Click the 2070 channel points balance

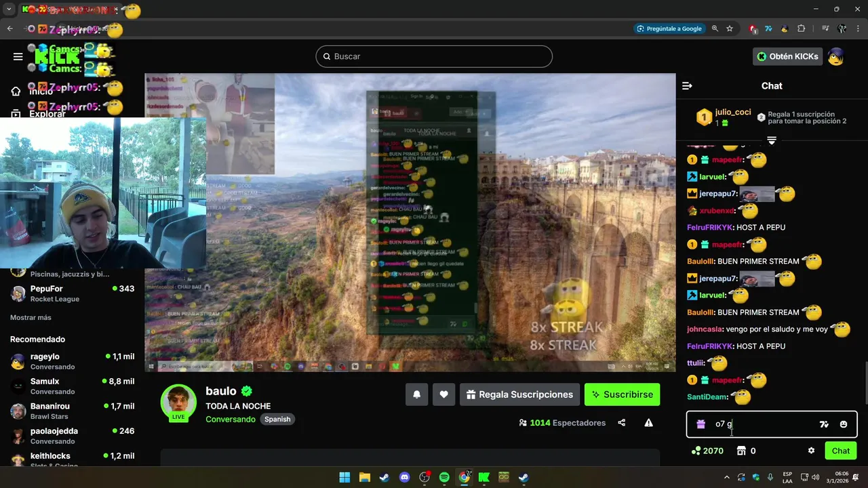pyautogui.click(x=707, y=451)
